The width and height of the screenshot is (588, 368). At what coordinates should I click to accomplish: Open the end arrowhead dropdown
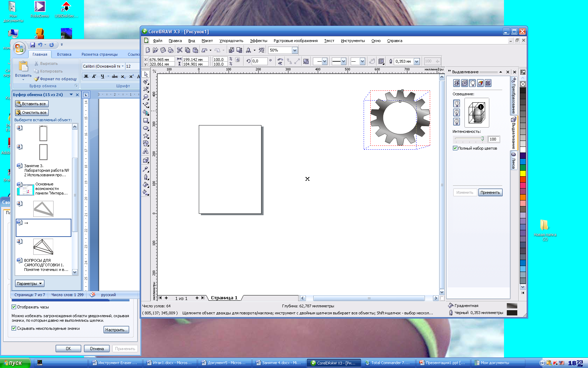coord(362,61)
